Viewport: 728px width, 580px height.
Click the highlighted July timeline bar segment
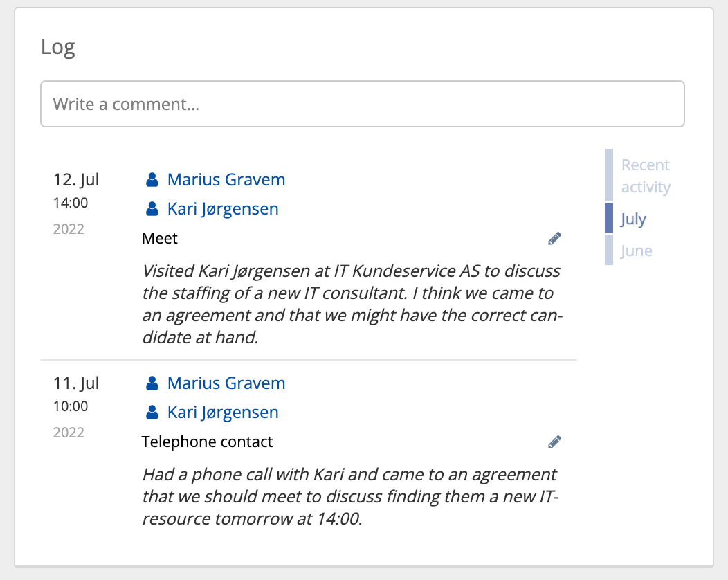[609, 218]
